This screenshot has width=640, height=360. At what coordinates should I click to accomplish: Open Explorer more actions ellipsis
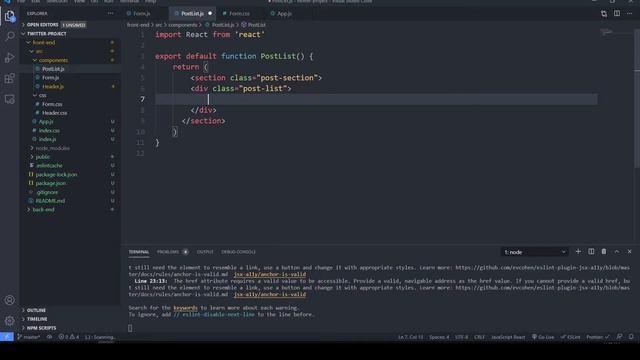[x=111, y=13]
